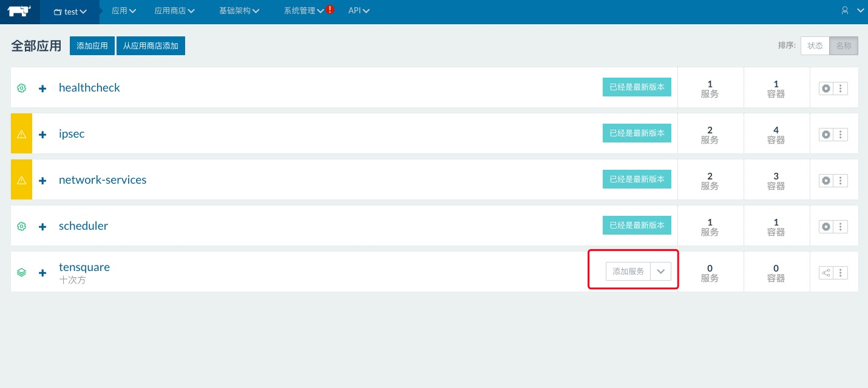Click 添加服务 for tensquare
868x388 pixels.
pyautogui.click(x=628, y=272)
